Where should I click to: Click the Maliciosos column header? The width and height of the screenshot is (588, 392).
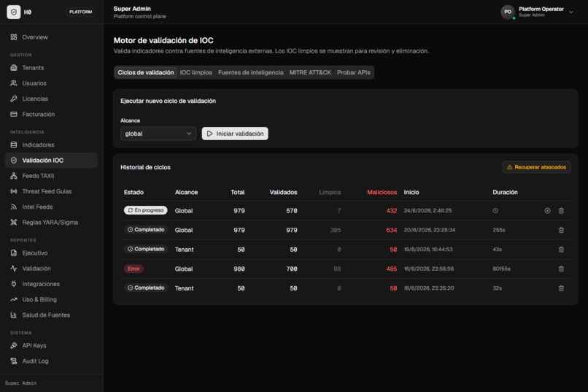click(x=382, y=192)
